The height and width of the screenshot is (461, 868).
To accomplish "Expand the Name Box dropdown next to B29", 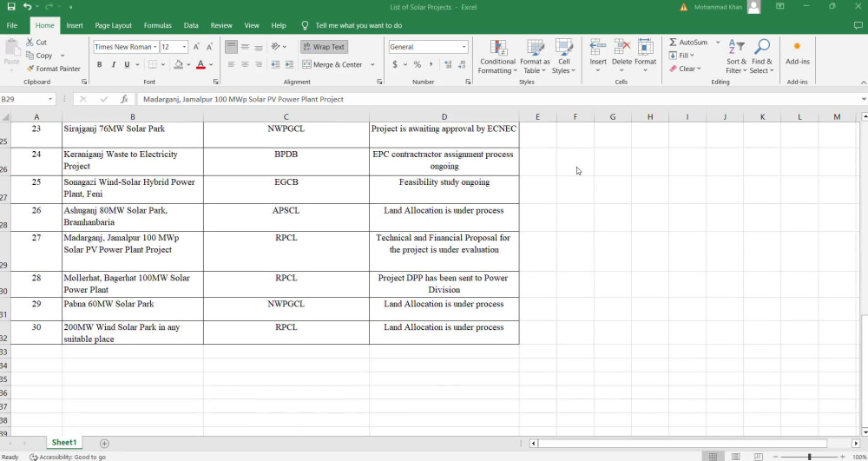I will click(x=49, y=99).
